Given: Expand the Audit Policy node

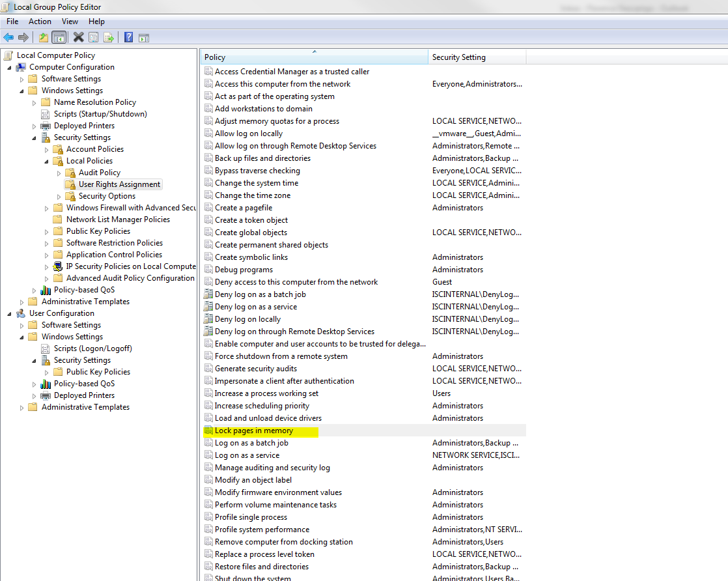Looking at the screenshot, I should pyautogui.click(x=59, y=173).
